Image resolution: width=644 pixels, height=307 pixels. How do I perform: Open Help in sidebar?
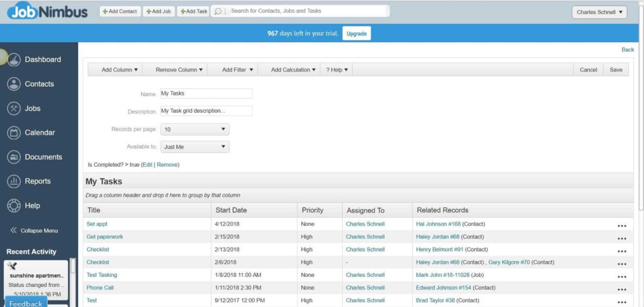tap(24, 206)
